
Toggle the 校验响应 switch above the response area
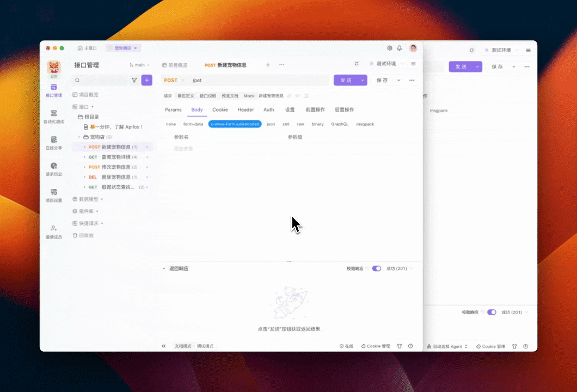point(376,268)
